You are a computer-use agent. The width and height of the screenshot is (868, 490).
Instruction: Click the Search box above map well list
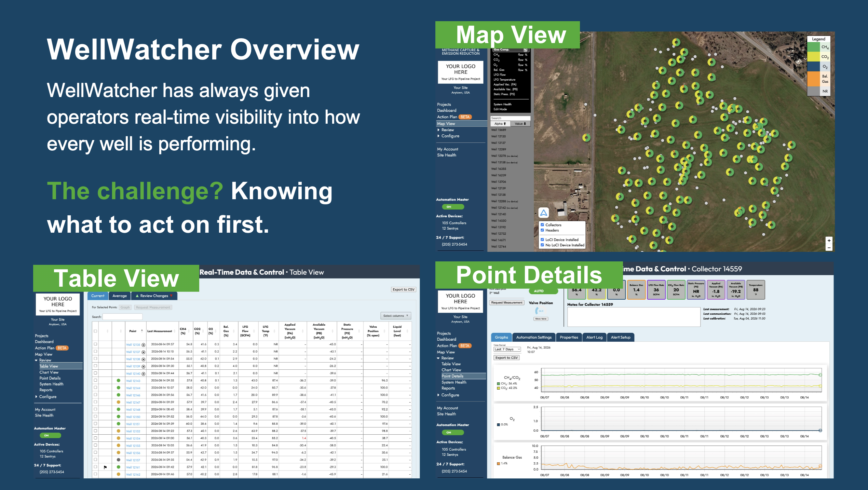pos(510,118)
